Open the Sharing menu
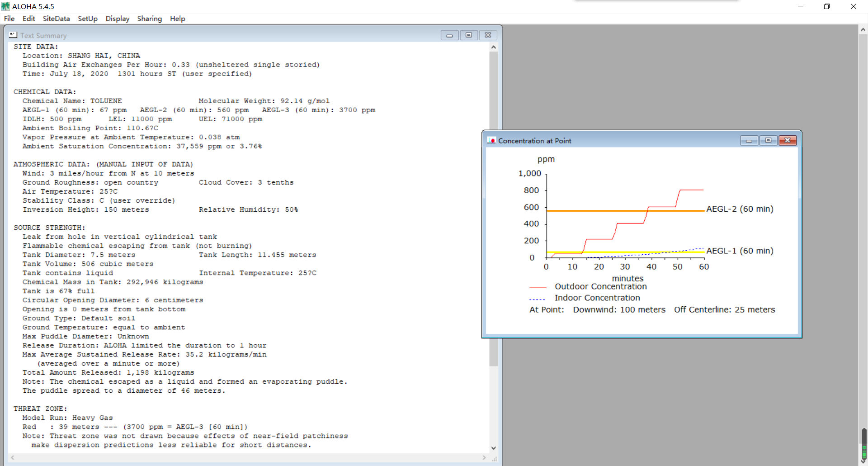This screenshot has height=466, width=868. pos(150,19)
